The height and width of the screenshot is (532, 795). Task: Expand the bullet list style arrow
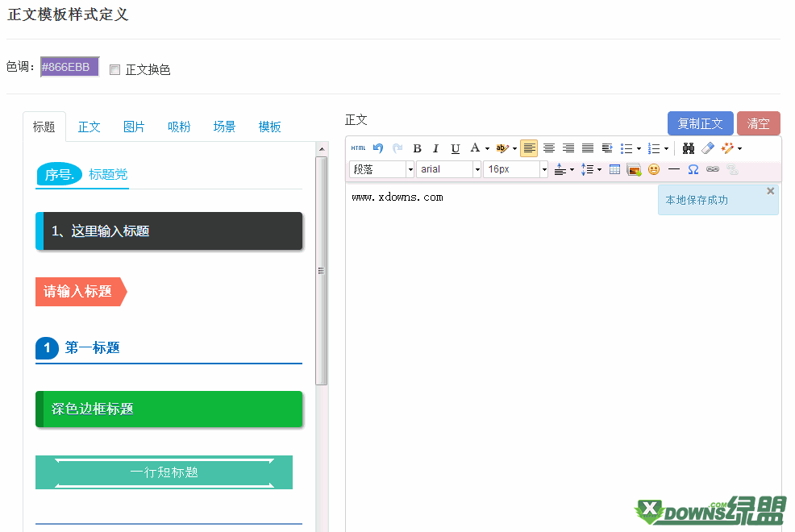click(x=639, y=149)
